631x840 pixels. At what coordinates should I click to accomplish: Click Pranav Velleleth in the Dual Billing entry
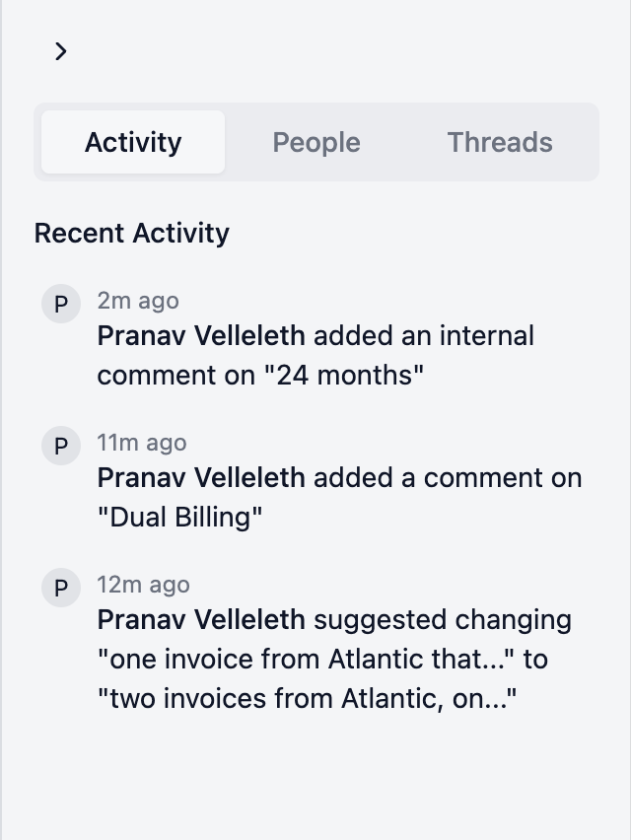coord(201,478)
